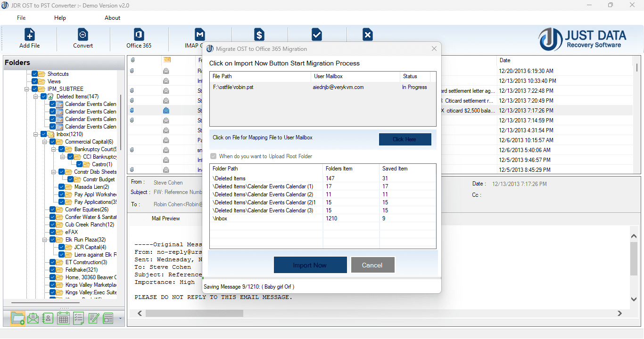Toggle the Upload Root Folder checkbox
This screenshot has width=644, height=339.
(x=214, y=156)
